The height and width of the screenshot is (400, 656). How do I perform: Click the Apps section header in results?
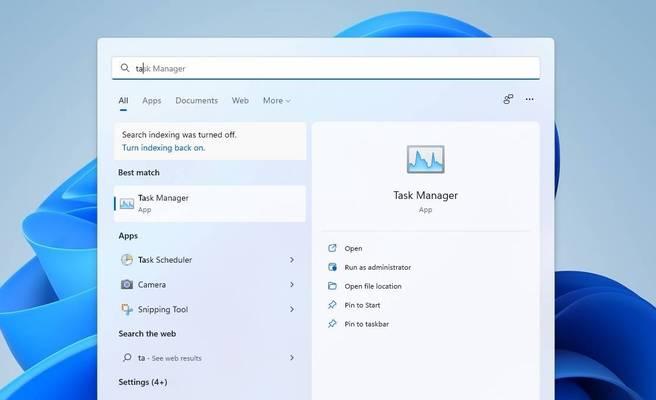click(x=128, y=236)
